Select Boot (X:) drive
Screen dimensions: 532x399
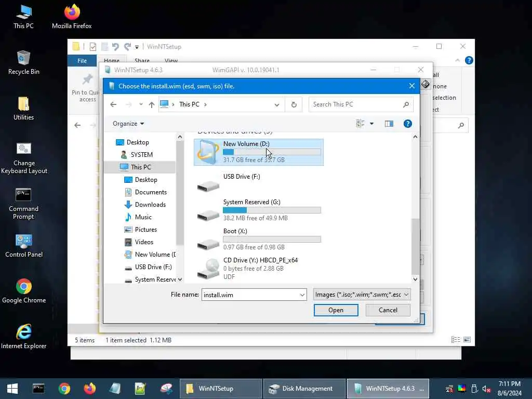[259, 239]
